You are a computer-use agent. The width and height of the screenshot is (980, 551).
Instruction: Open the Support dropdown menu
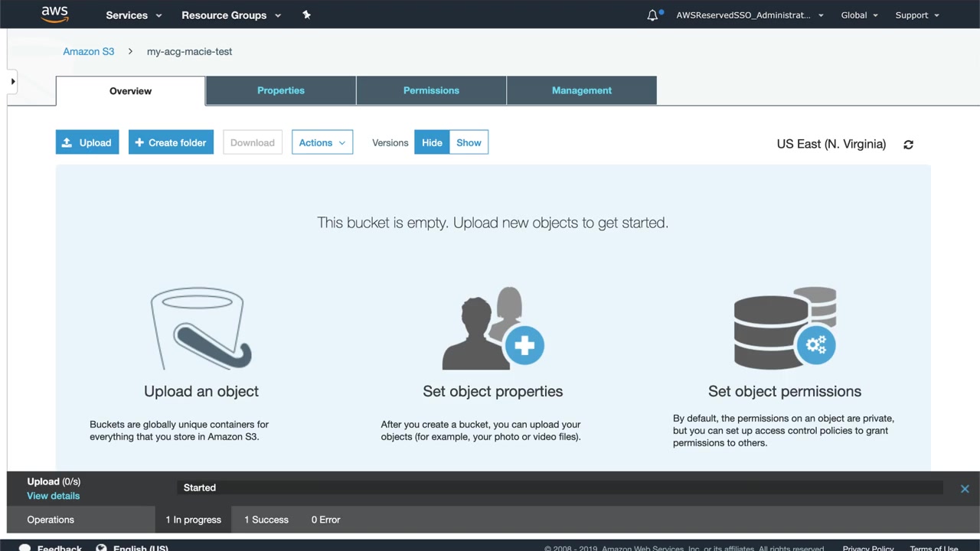tap(917, 15)
